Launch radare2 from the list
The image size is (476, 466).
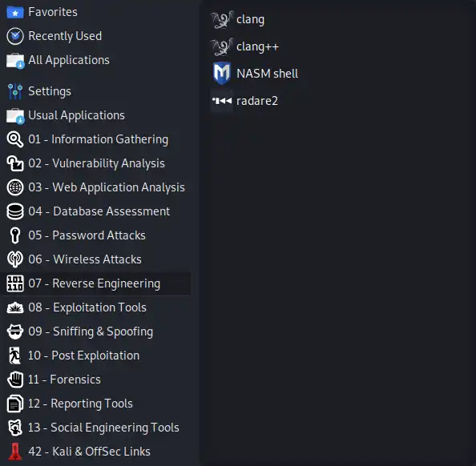tap(244, 101)
